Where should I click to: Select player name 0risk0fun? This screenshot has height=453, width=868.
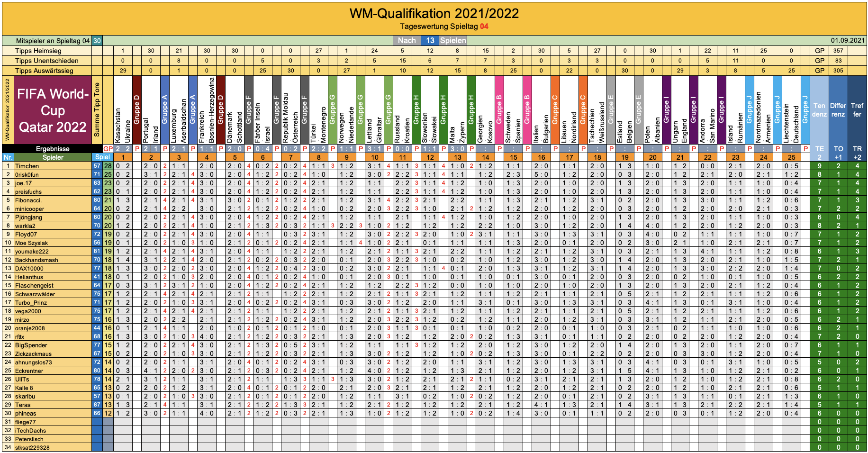(27, 174)
